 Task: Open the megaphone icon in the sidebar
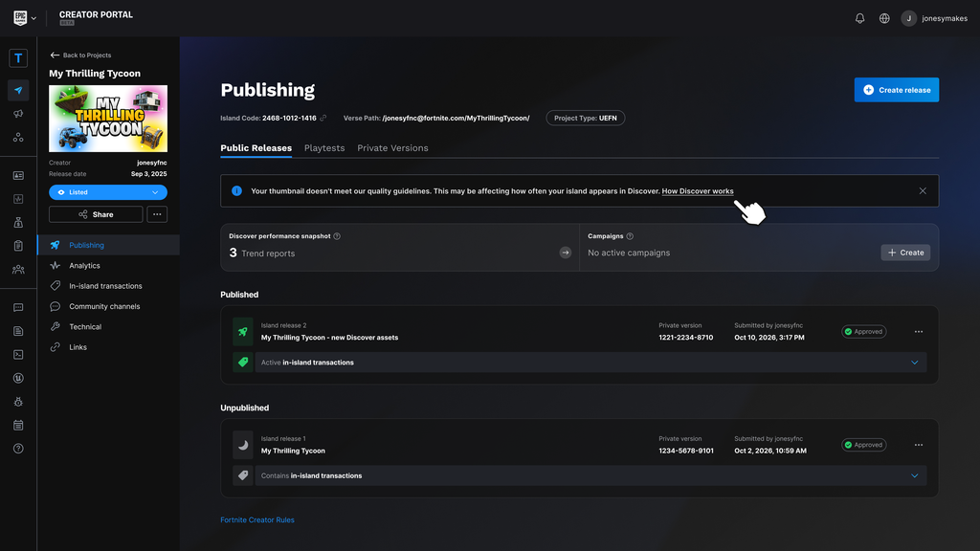pyautogui.click(x=18, y=114)
